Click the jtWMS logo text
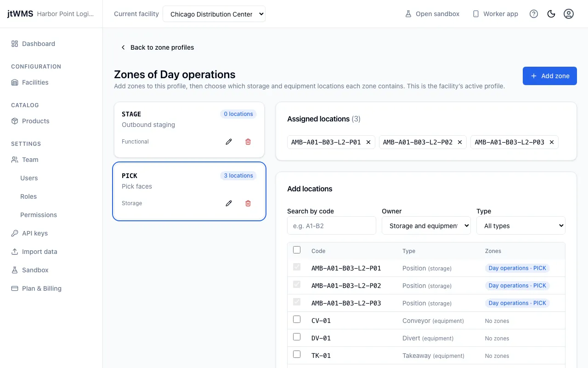The height and width of the screenshot is (368, 588). click(20, 14)
